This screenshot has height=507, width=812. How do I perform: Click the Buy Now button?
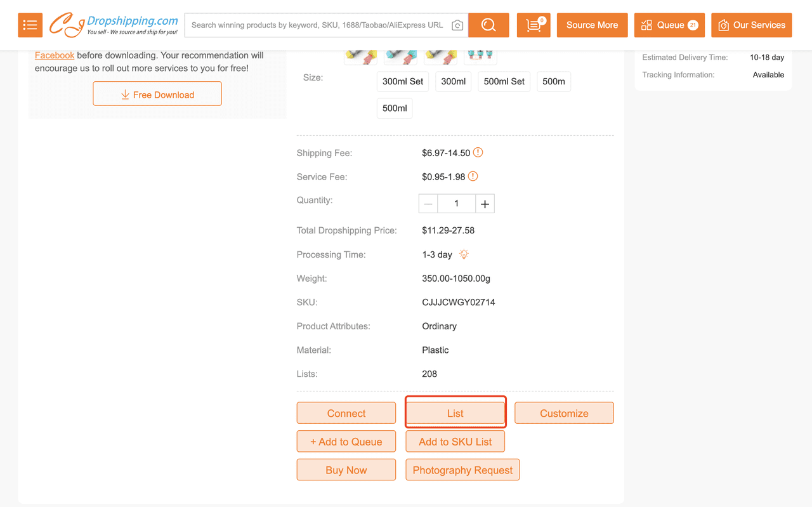pos(346,470)
